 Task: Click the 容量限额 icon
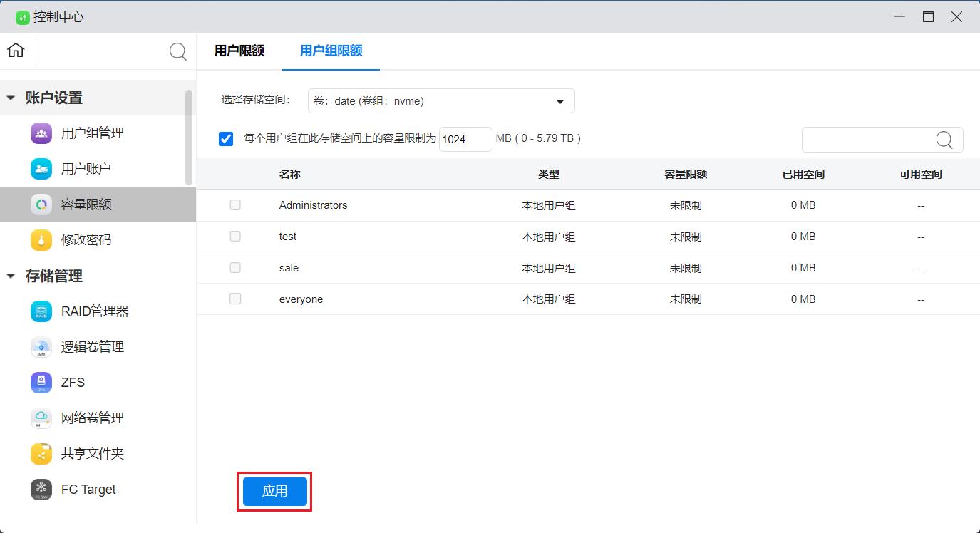point(41,204)
